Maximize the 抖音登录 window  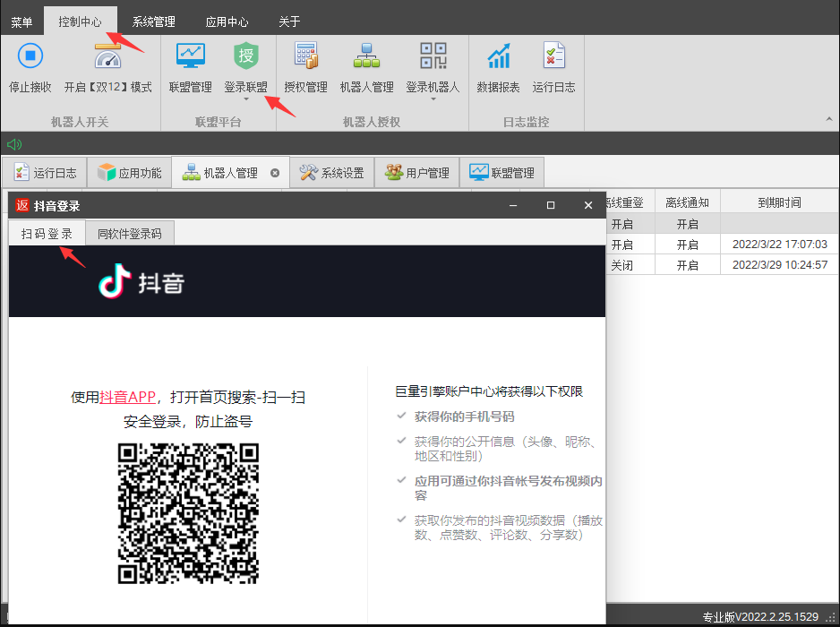coord(551,205)
